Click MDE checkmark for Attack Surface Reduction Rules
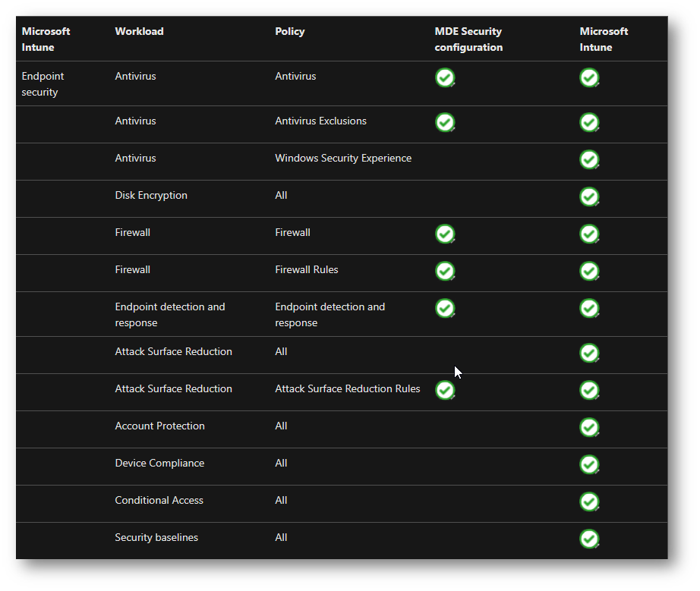700x591 pixels. click(x=445, y=390)
